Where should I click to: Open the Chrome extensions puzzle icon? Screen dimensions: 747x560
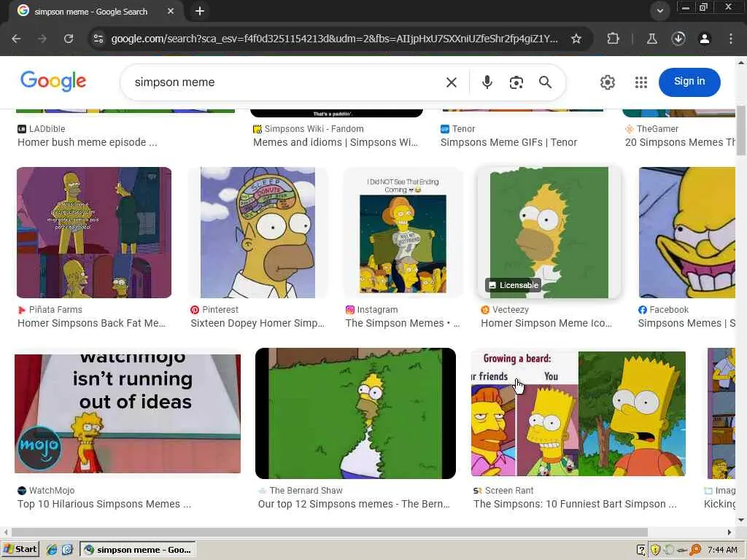[x=613, y=39]
